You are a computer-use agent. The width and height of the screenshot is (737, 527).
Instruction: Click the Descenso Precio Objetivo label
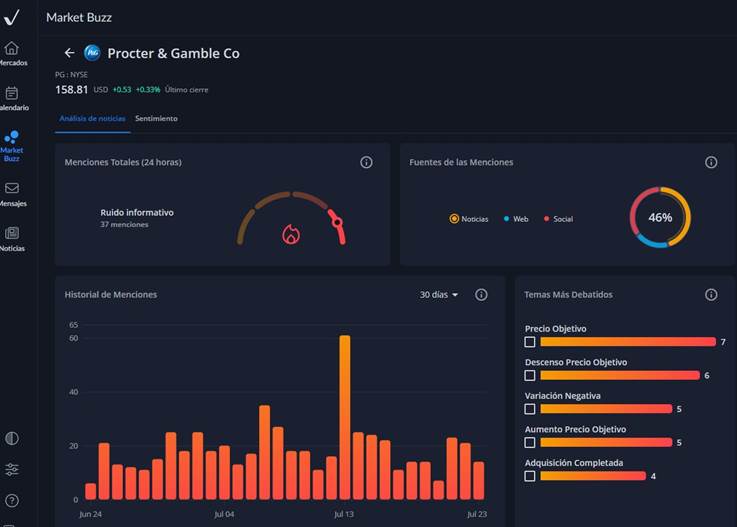576,362
